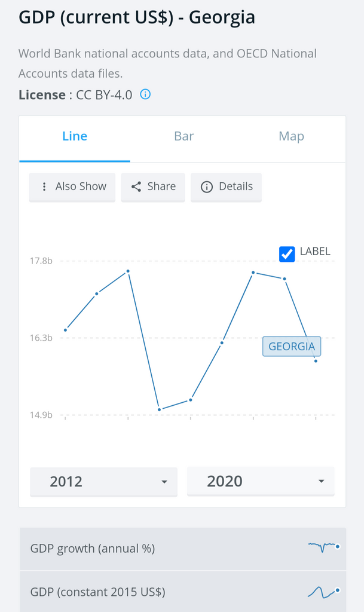This screenshot has height=612, width=364.
Task: Open the GDP growth (annual %) link
Action: (93, 548)
